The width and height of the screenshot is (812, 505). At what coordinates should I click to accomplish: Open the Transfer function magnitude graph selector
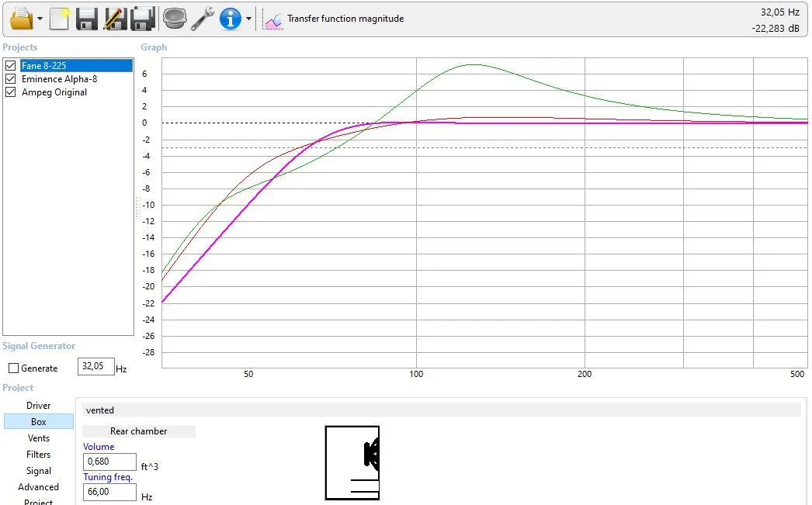pyautogui.click(x=345, y=19)
